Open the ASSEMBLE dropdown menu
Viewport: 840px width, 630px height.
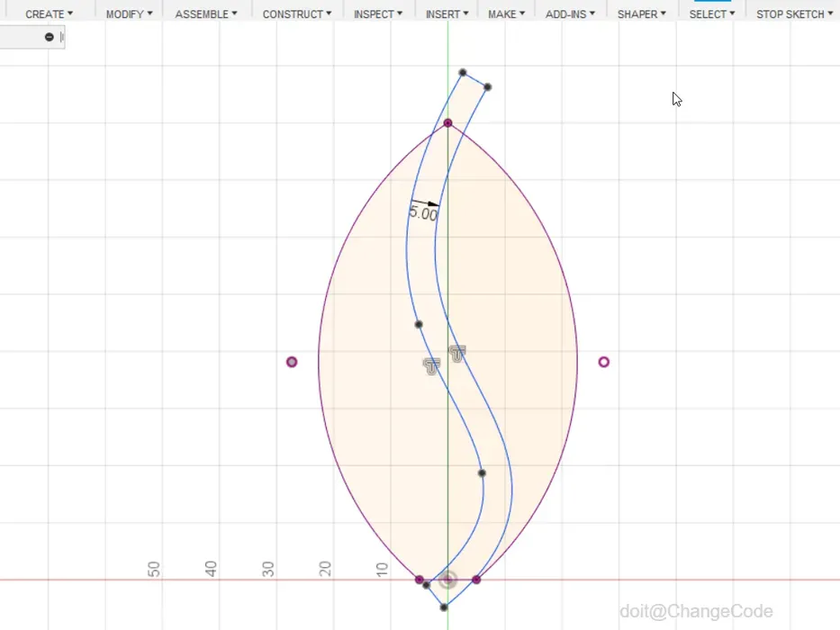pyautogui.click(x=205, y=13)
